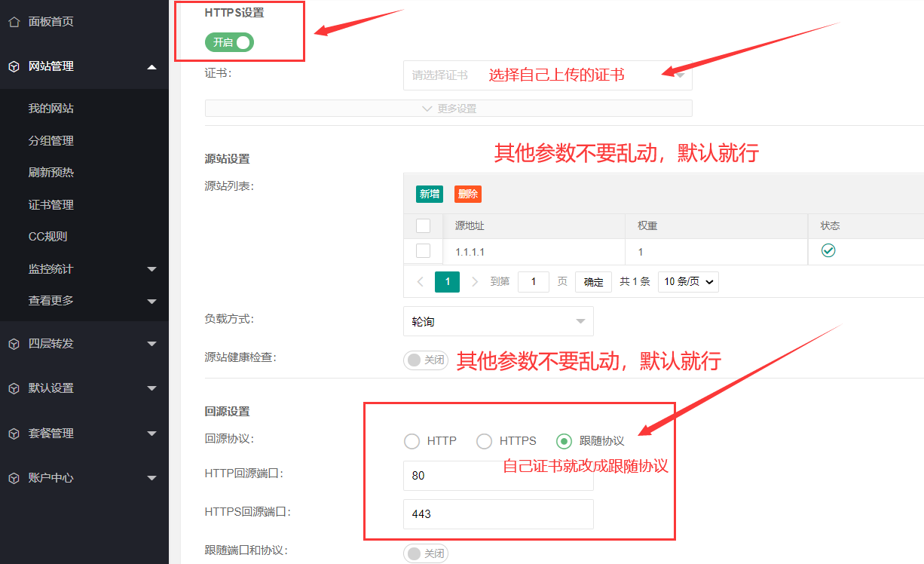The height and width of the screenshot is (564, 924).
Task: Select HTTP origin protocol radio
Action: coord(412,441)
